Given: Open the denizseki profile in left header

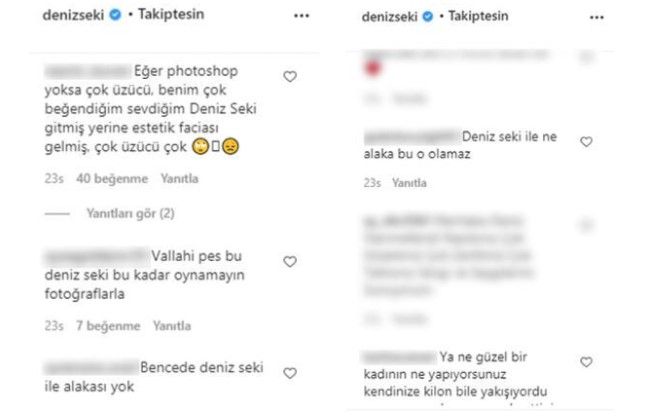Looking at the screenshot, I should click(73, 15).
